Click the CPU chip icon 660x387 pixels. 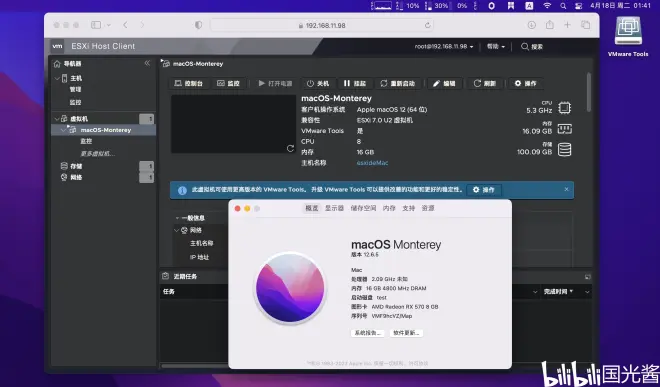(564, 108)
